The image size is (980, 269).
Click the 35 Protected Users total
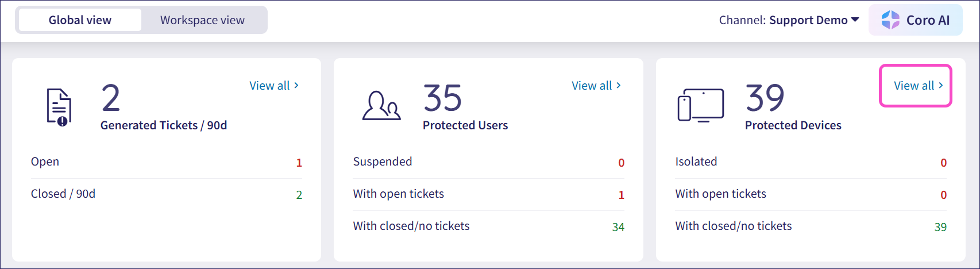coord(442,98)
